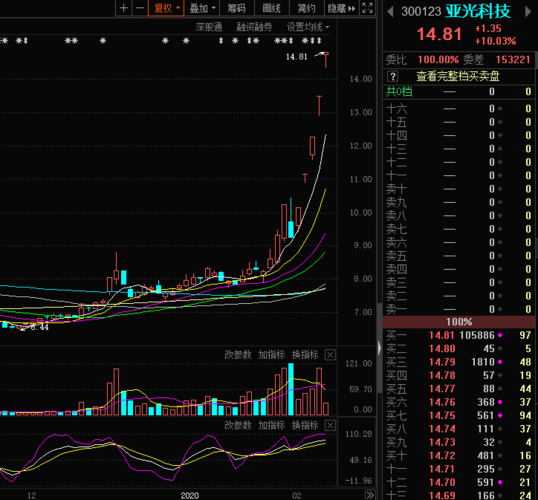Select 买三 price 14.79
The width and height of the screenshot is (538, 500).
[442, 362]
